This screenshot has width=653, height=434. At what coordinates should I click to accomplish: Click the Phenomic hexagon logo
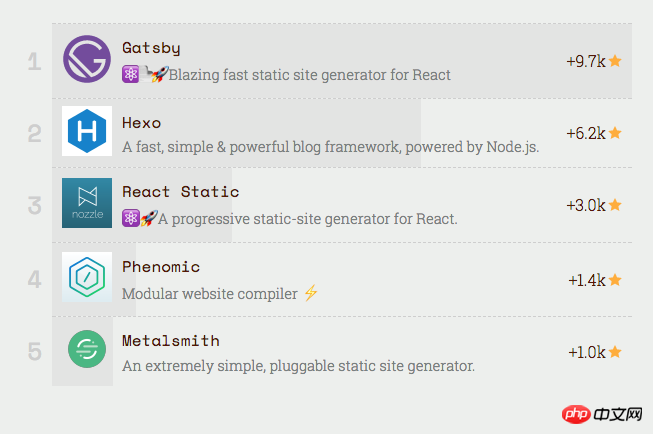[x=87, y=277]
